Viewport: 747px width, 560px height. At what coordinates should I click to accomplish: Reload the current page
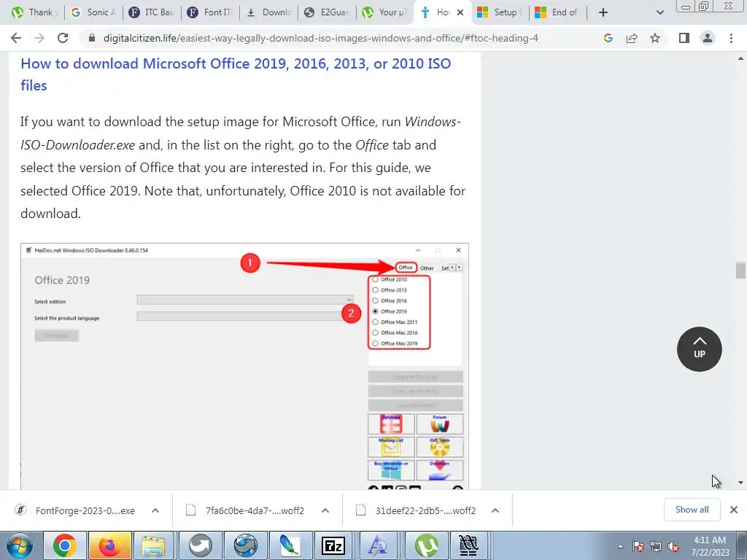pos(63,38)
